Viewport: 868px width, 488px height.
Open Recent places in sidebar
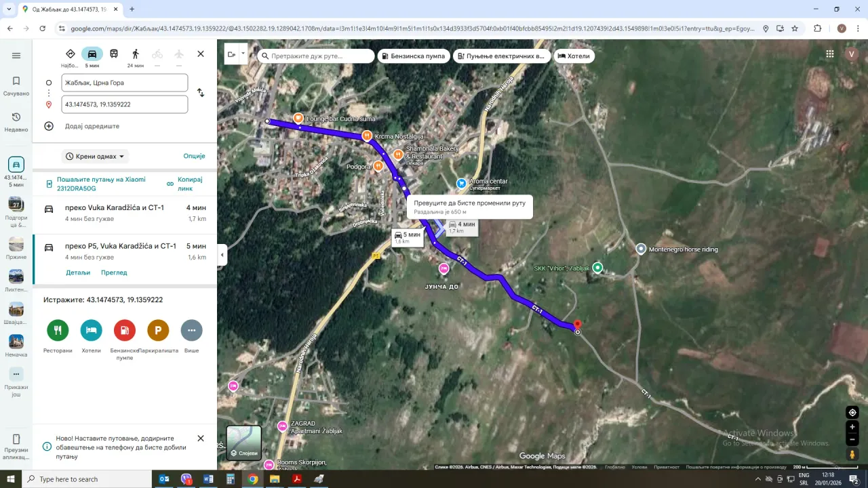pos(16,122)
